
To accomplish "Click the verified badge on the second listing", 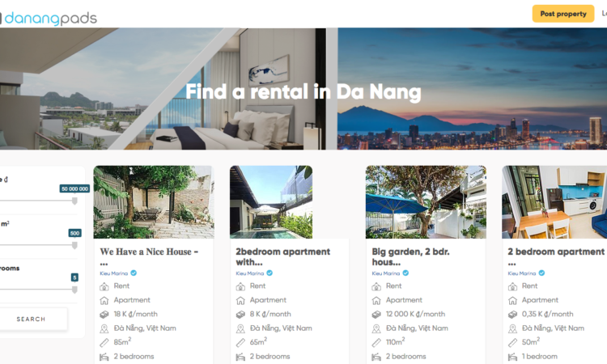I will [x=270, y=273].
